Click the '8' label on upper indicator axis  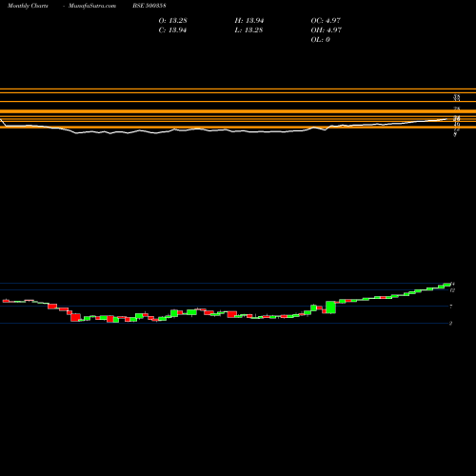(x=455, y=135)
